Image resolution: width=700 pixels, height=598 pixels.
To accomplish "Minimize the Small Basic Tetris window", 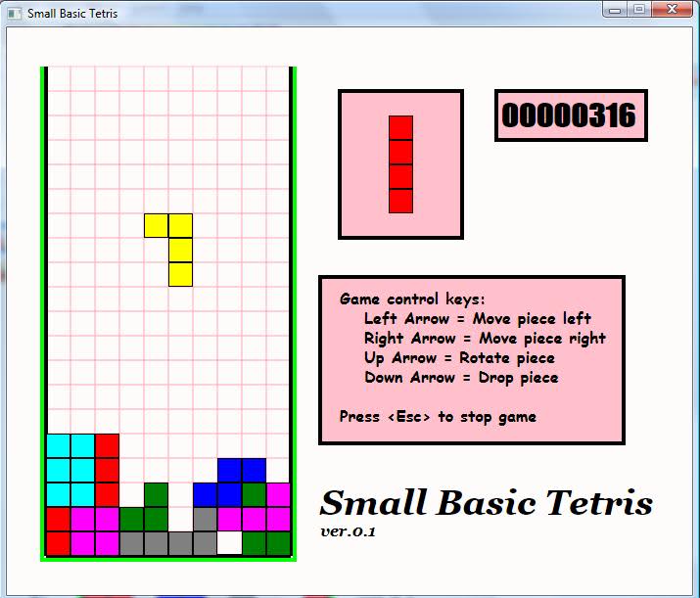I will coord(615,10).
